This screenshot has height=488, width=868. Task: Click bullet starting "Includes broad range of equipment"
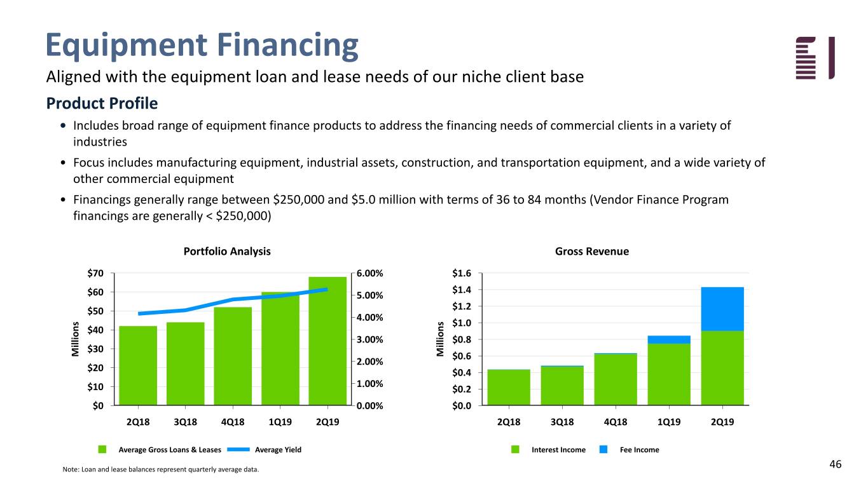point(402,133)
